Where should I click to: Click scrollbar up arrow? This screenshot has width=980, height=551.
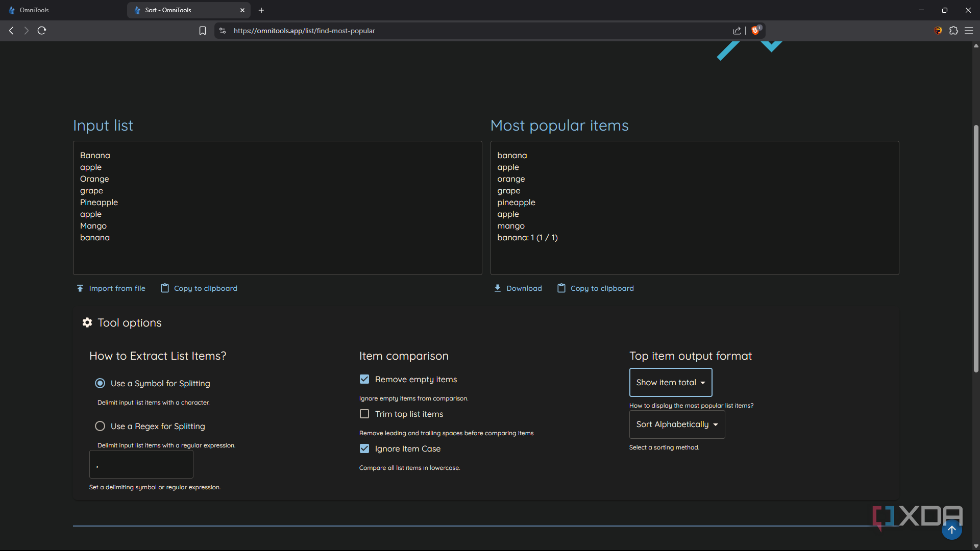pos(976,45)
